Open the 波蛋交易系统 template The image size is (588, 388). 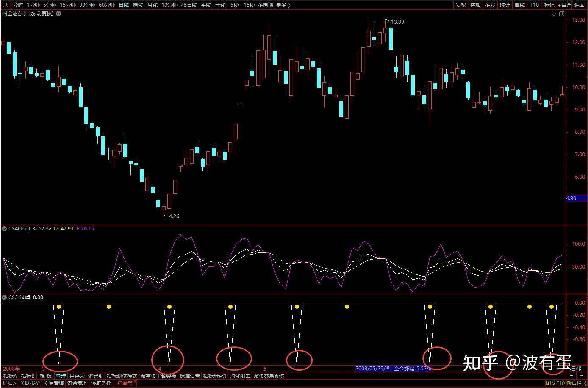pyautogui.click(x=269, y=376)
